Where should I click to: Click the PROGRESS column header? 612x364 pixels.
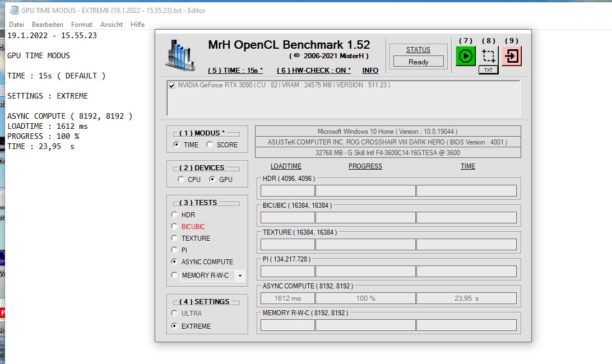coord(365,166)
